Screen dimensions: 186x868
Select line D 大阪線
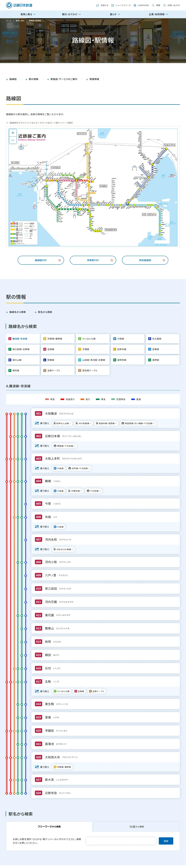coord(128,339)
